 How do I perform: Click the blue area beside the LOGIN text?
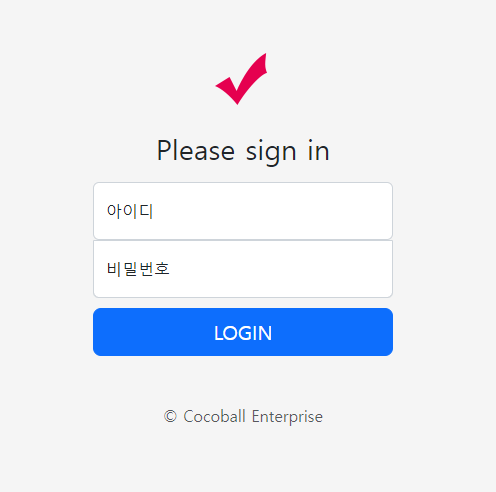tap(153, 332)
